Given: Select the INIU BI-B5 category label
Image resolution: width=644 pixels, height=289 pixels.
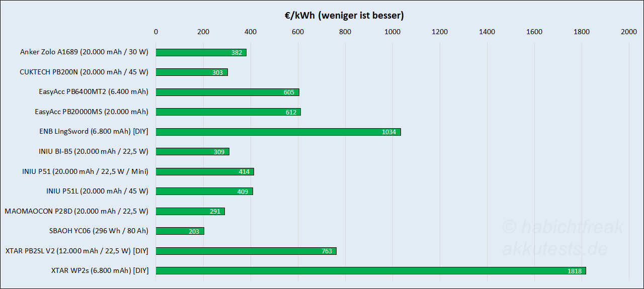Looking at the screenshot, I should [93, 151].
